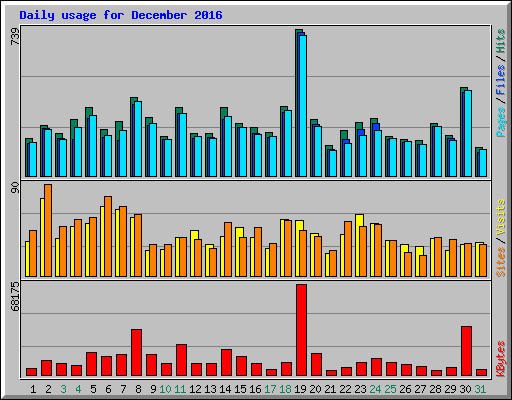Click day label 15

[x=240, y=389]
